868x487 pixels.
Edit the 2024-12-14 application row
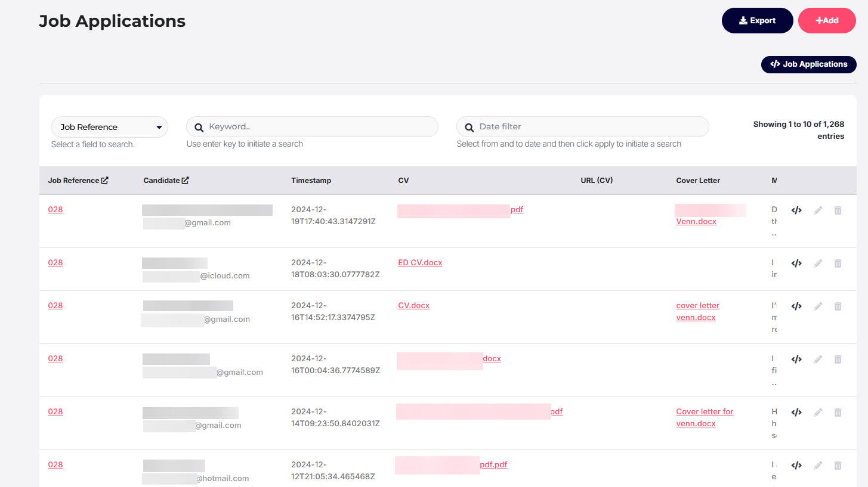(x=818, y=412)
